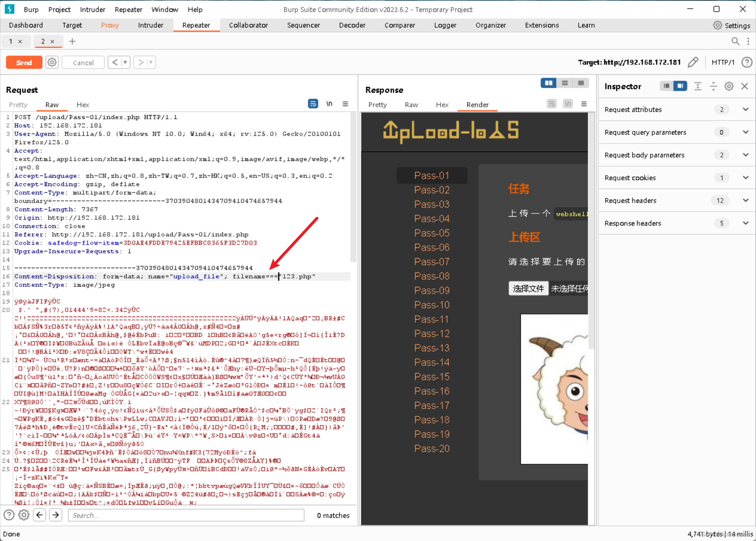The height and width of the screenshot is (541, 756).
Task: Open search help question icon at bottom
Action: 9,515
